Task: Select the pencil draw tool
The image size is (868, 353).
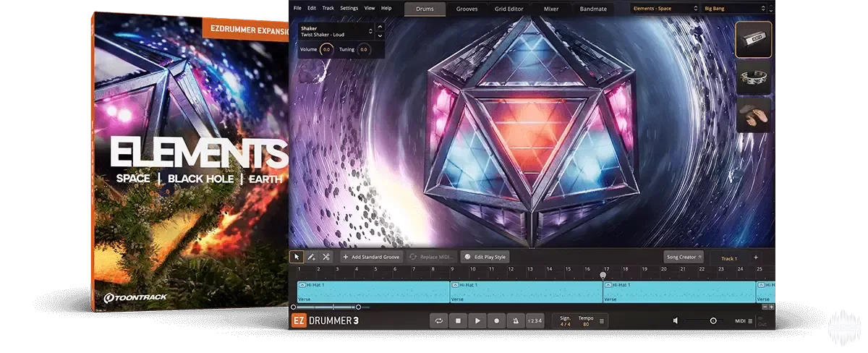Action: tap(311, 257)
